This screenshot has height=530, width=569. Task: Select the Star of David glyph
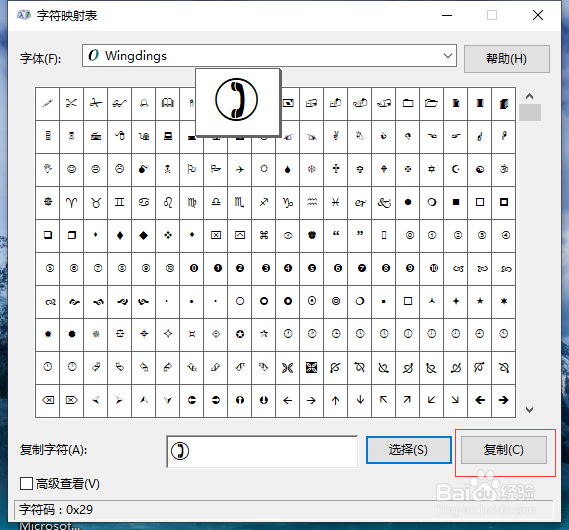(432, 170)
